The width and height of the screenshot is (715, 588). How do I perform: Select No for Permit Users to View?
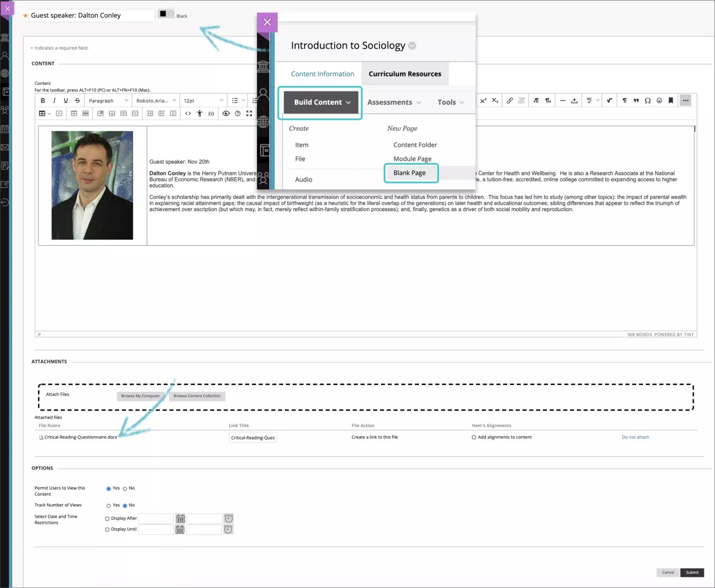click(125, 489)
